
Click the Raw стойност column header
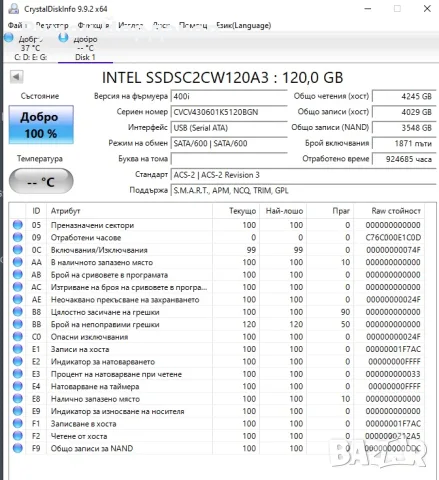[389, 211]
